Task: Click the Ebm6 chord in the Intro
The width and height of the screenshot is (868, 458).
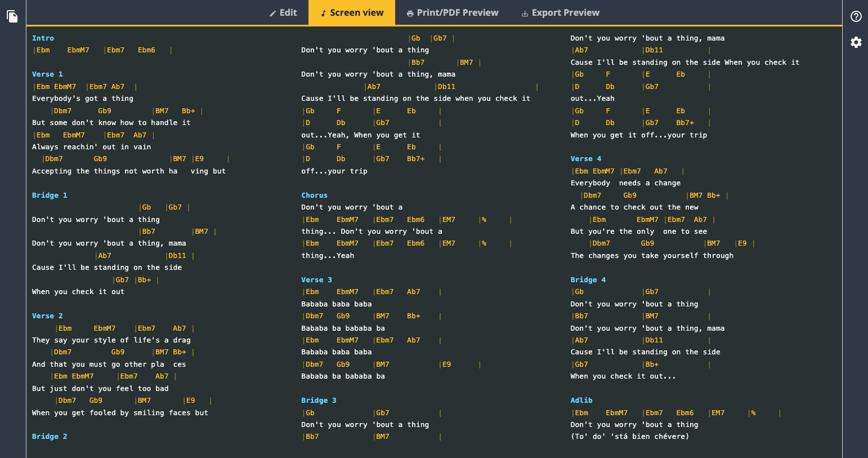Action: click(146, 50)
